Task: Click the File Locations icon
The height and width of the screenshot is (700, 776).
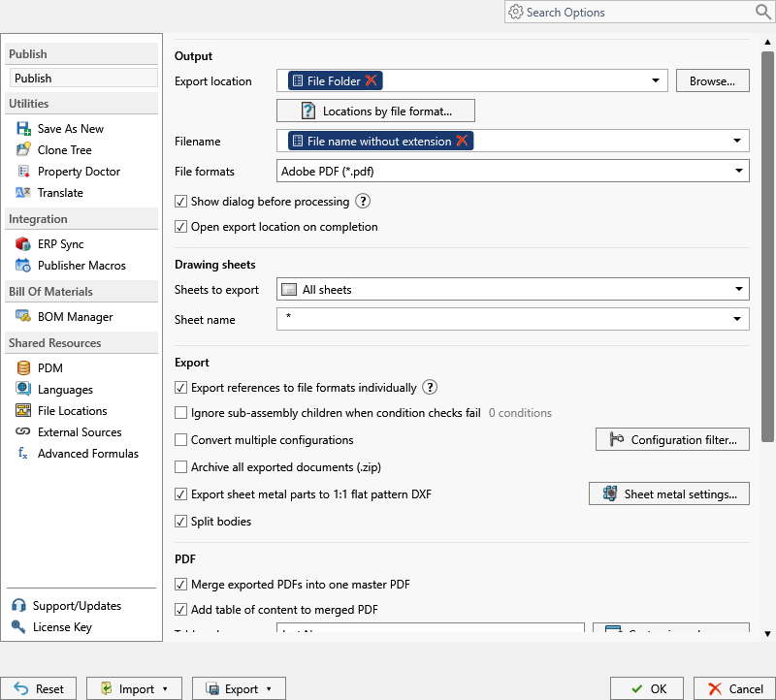Action: click(23, 411)
